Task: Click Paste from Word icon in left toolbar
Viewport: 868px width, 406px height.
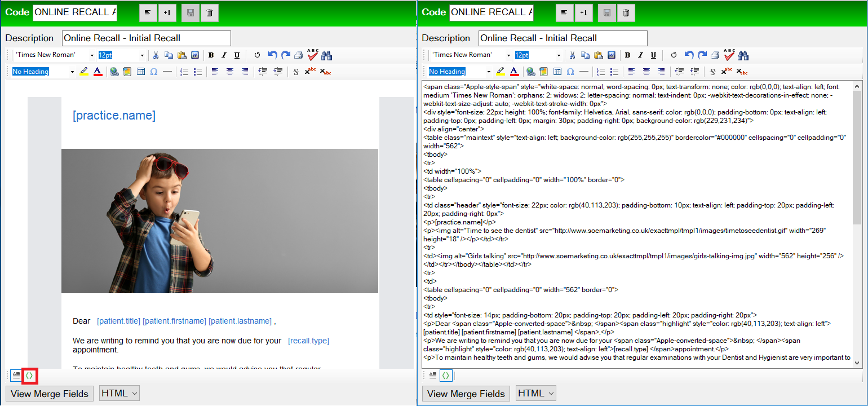Action: point(194,55)
